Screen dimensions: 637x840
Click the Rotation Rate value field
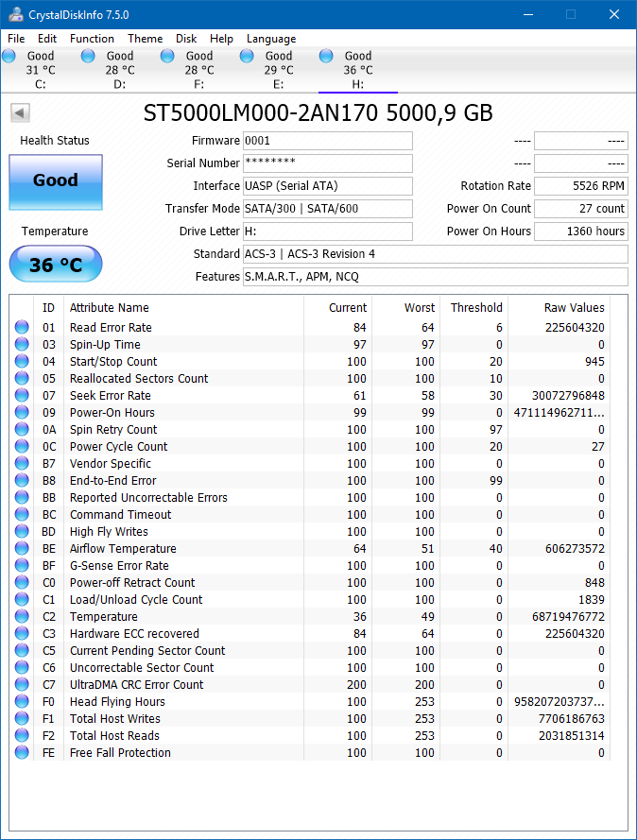click(x=581, y=186)
